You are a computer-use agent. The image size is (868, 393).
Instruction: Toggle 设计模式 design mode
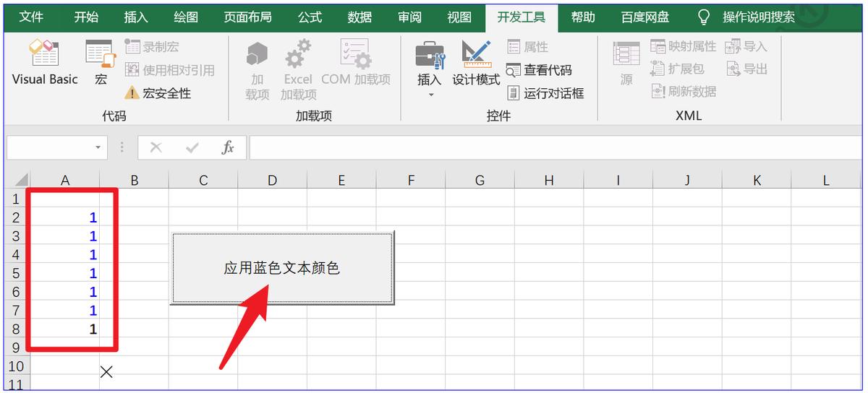tap(476, 63)
